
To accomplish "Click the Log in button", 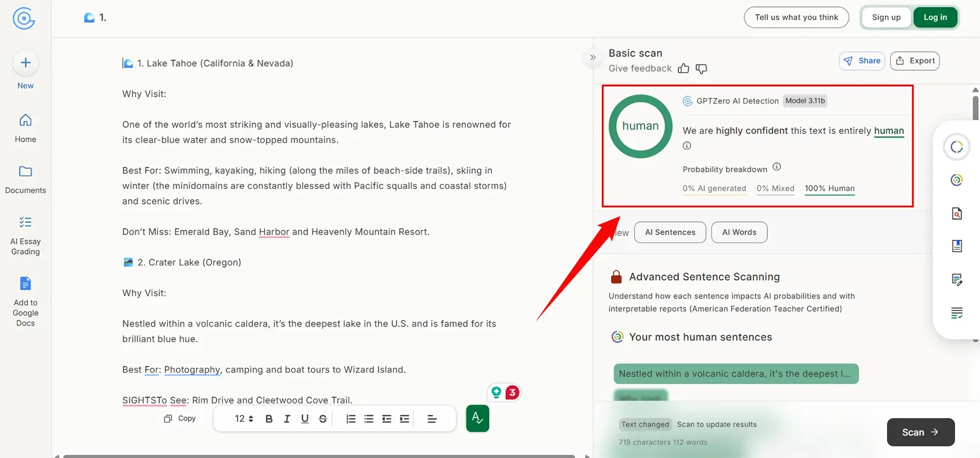I will tap(934, 17).
